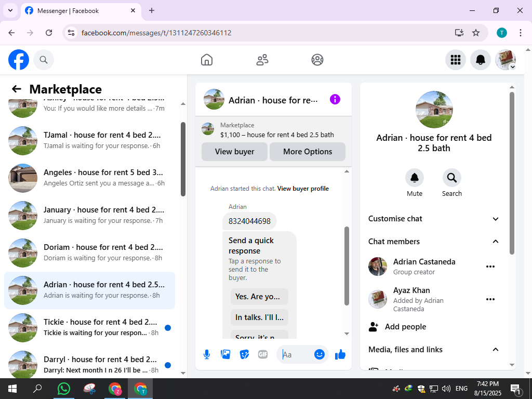Open the volume icon in system tray

[x=446, y=389]
